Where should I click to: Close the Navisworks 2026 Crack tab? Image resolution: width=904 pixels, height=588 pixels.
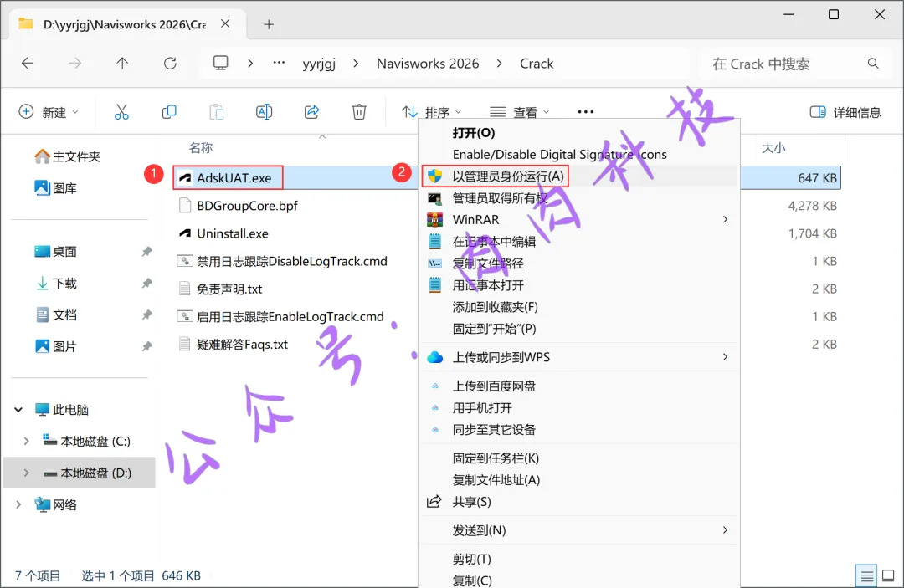[225, 23]
